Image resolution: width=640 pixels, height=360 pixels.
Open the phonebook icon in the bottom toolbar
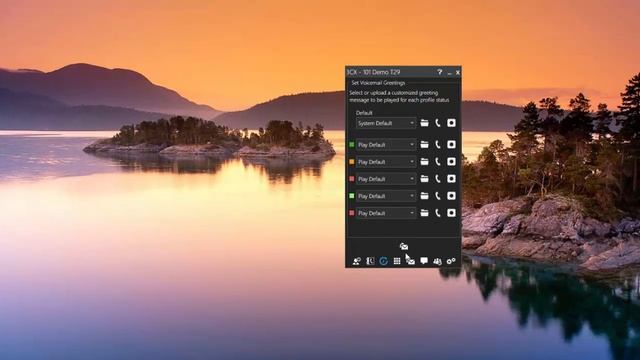click(x=370, y=261)
